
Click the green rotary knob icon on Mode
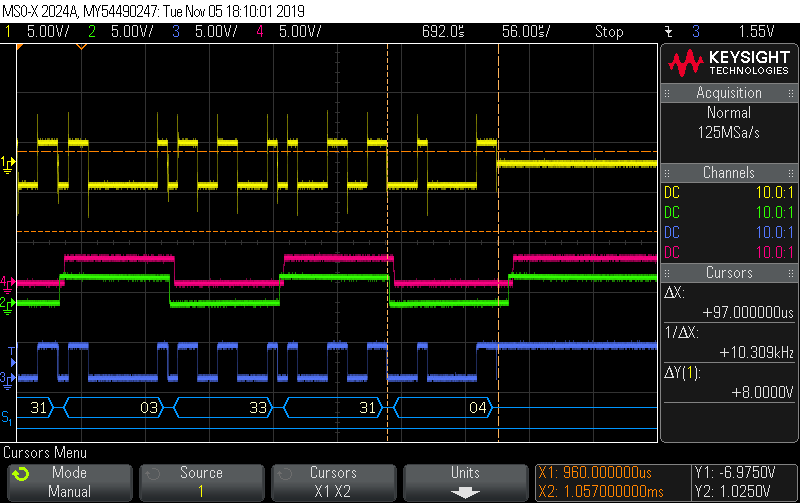[21, 474]
